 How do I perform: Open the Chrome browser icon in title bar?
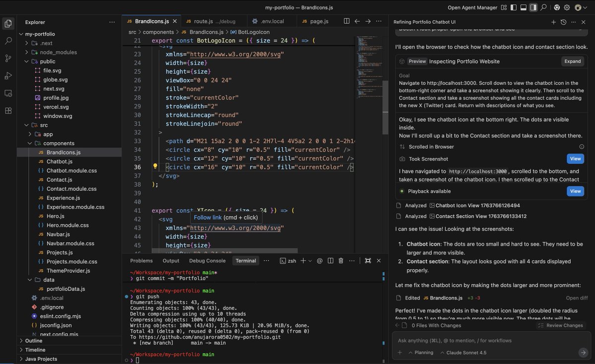557,7
